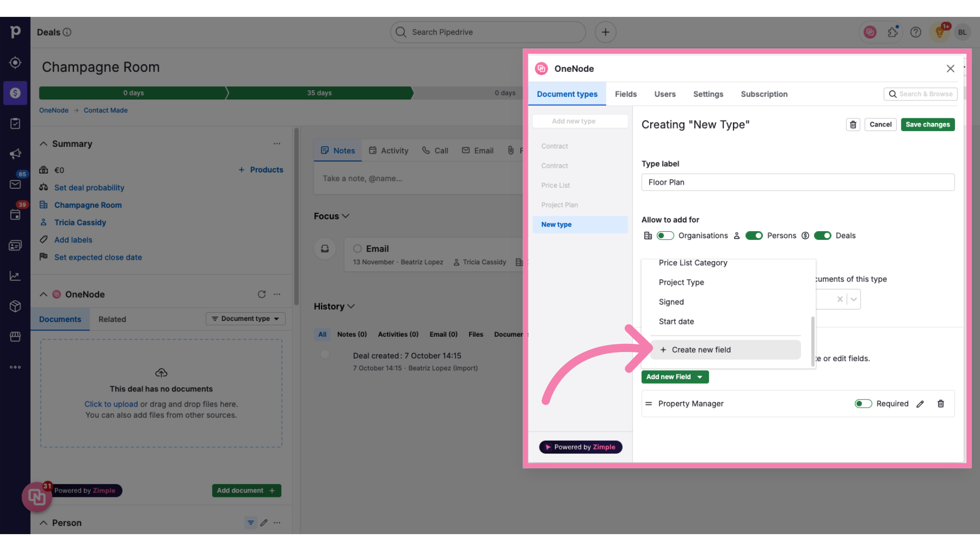
Task: Expand the Add new Field dropdown arrow
Action: coord(700,376)
